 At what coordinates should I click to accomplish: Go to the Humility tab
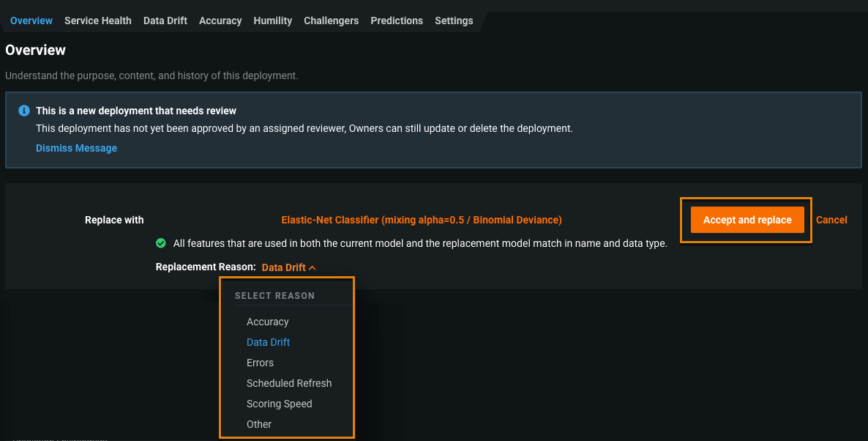273,21
